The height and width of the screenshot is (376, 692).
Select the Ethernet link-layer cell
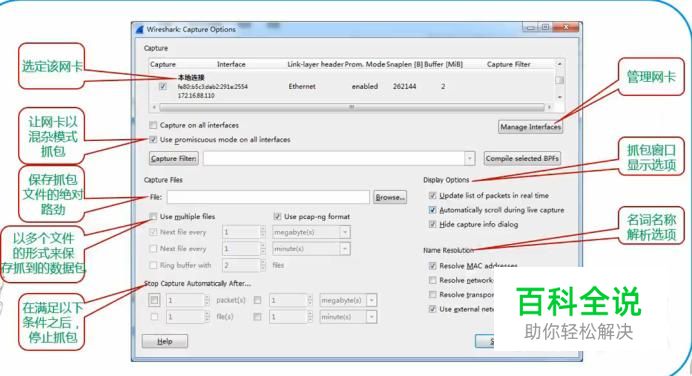pos(302,86)
